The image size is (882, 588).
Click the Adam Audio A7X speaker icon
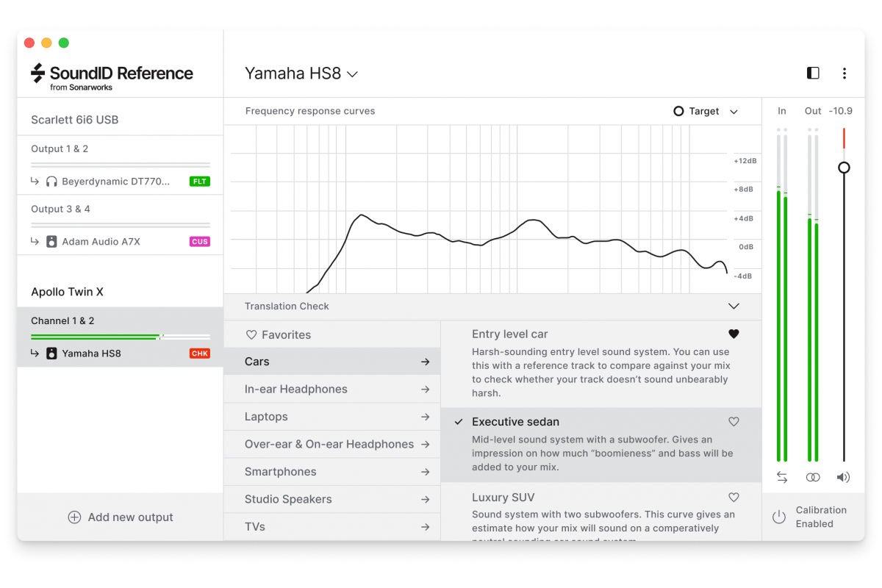(51, 242)
